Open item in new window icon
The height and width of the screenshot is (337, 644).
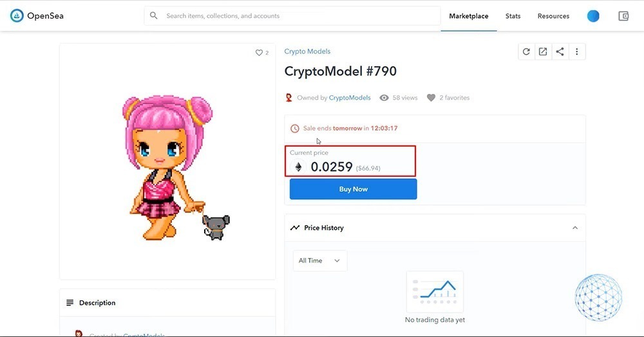(543, 52)
